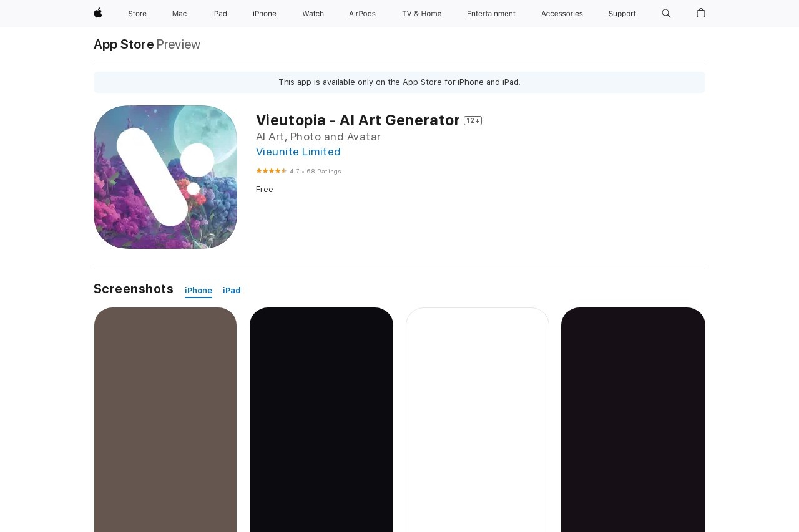
Task: Open the second black screenshot thumbnail
Action: (321, 420)
